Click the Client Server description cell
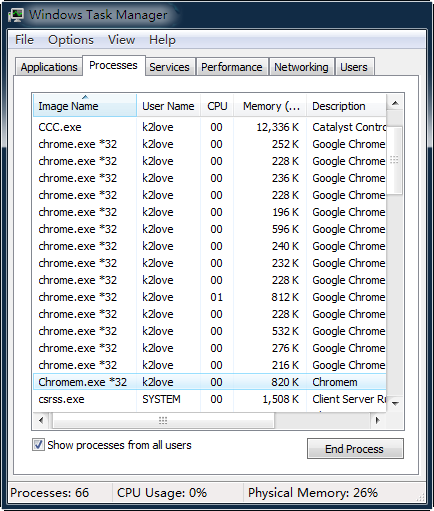 [x=349, y=399]
